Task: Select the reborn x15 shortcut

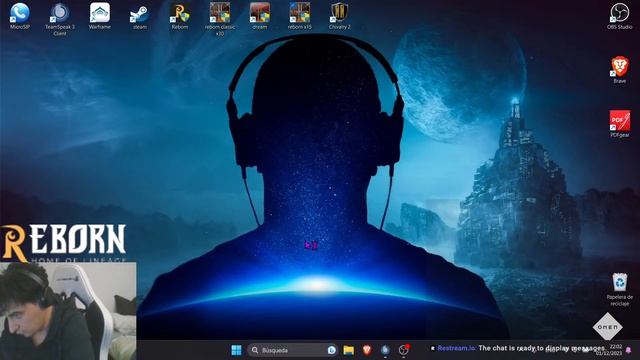Action: (x=300, y=16)
